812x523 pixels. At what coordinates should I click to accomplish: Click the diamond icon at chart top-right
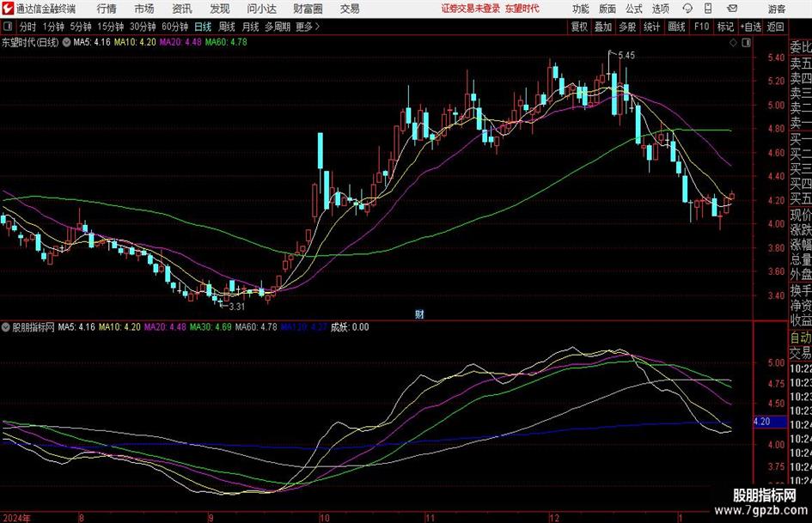733,42
